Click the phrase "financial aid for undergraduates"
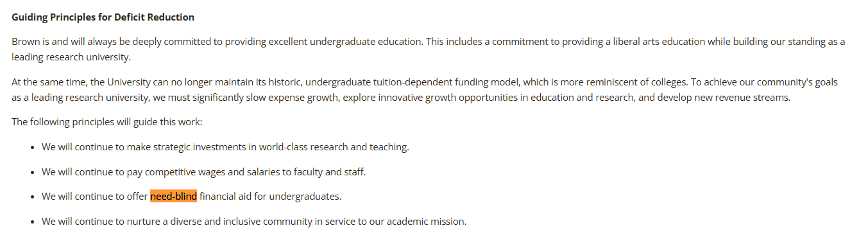The image size is (868, 237). click(271, 197)
